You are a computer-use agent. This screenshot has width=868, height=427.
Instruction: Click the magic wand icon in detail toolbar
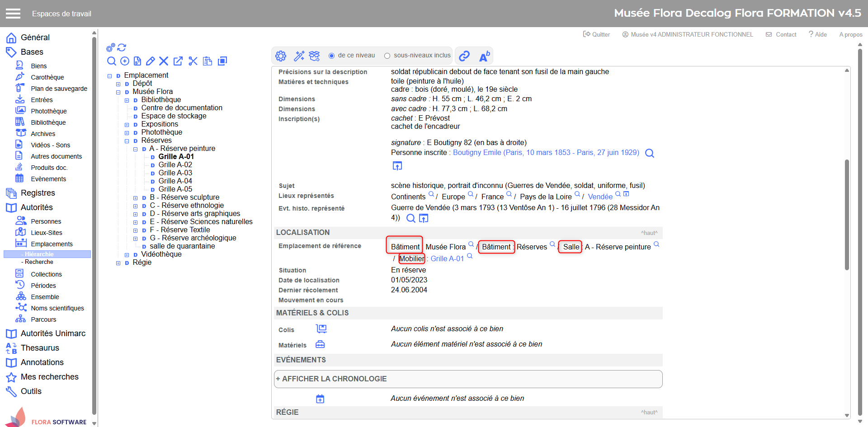[x=299, y=56]
